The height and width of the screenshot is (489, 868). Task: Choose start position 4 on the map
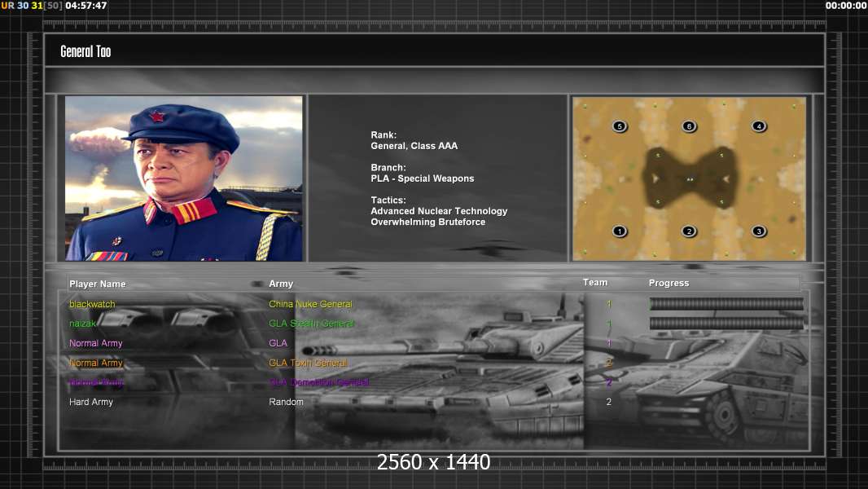758,126
